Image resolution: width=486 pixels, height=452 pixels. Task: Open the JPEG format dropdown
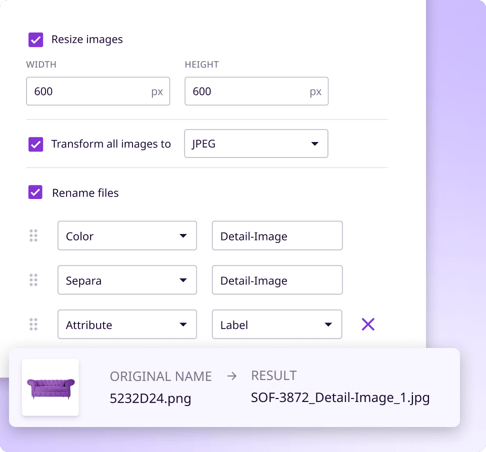click(x=256, y=144)
